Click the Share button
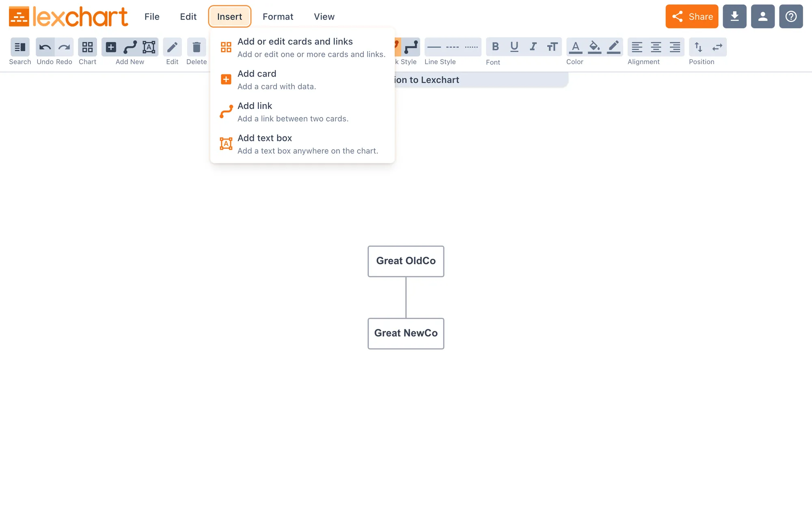The height and width of the screenshot is (508, 812). (691, 16)
